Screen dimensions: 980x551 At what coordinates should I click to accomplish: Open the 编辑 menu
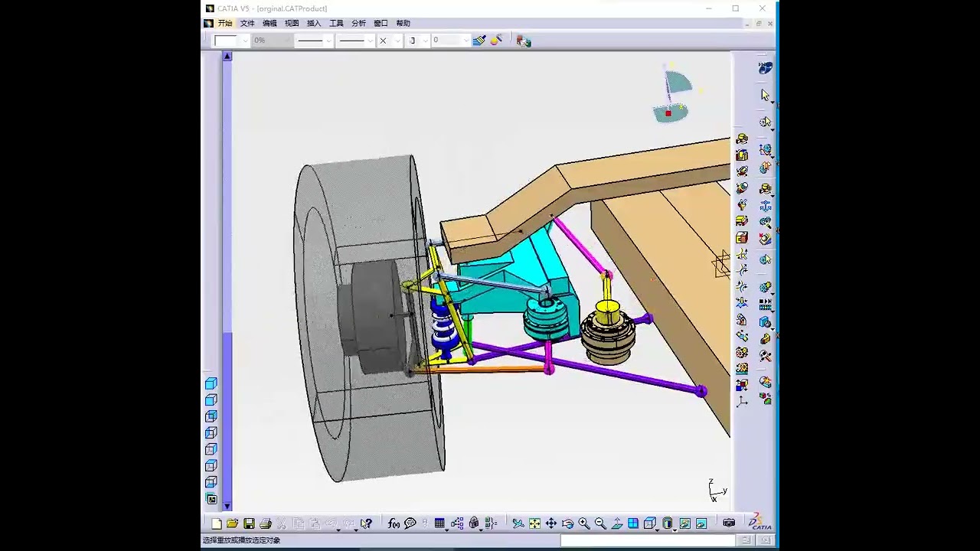coord(269,24)
